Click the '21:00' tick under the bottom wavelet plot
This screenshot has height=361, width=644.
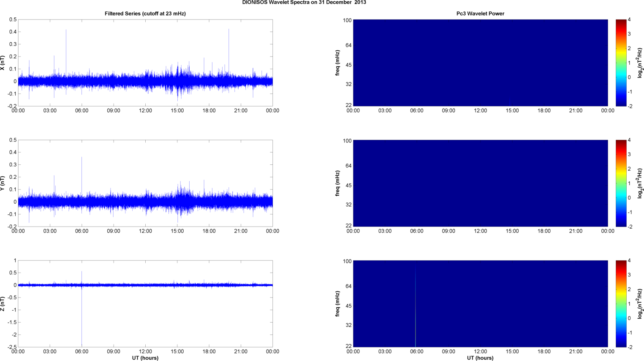(x=576, y=352)
